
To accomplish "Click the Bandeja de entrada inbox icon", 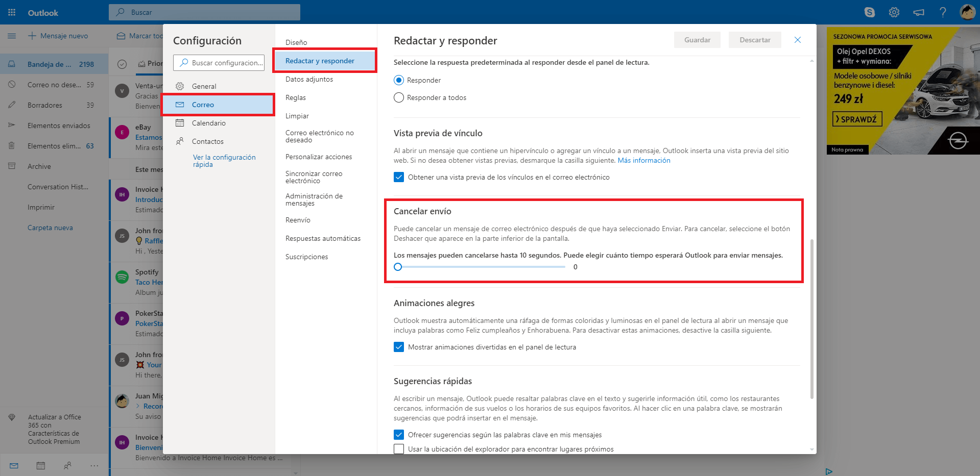I will pyautogui.click(x=12, y=64).
